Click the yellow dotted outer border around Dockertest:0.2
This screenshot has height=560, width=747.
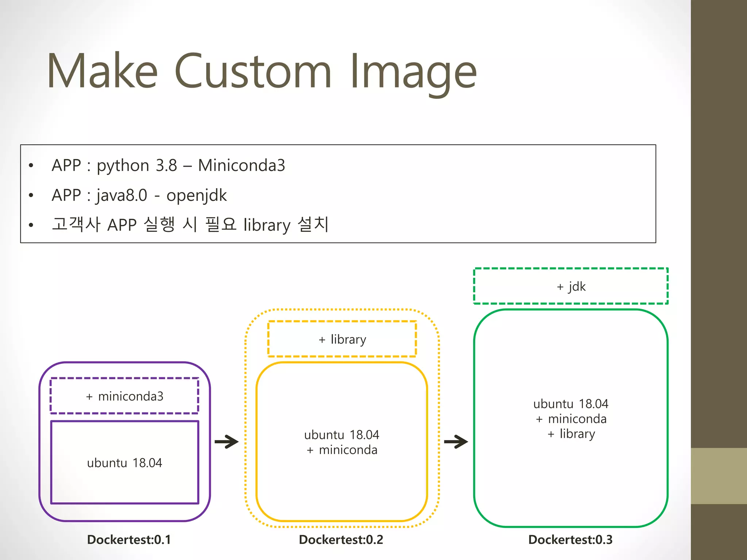pyautogui.click(x=246, y=419)
